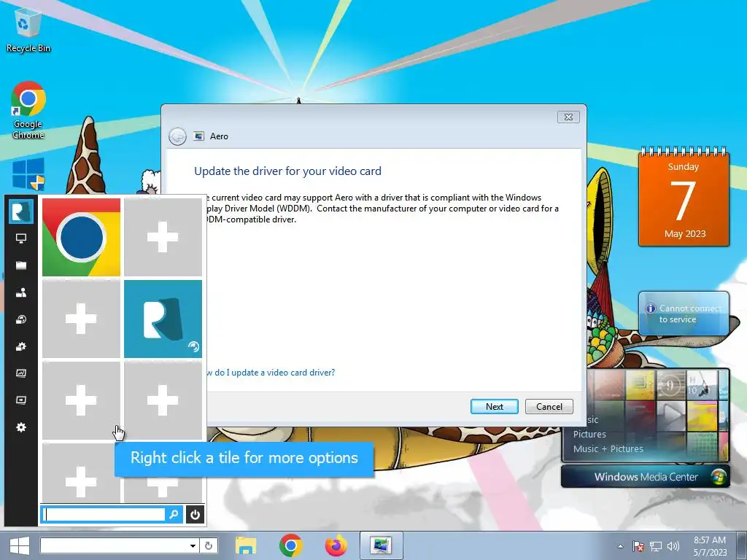Image resolution: width=747 pixels, height=560 pixels.
Task: Open the computer monitor icon in start menu sidebar
Action: tap(21, 238)
